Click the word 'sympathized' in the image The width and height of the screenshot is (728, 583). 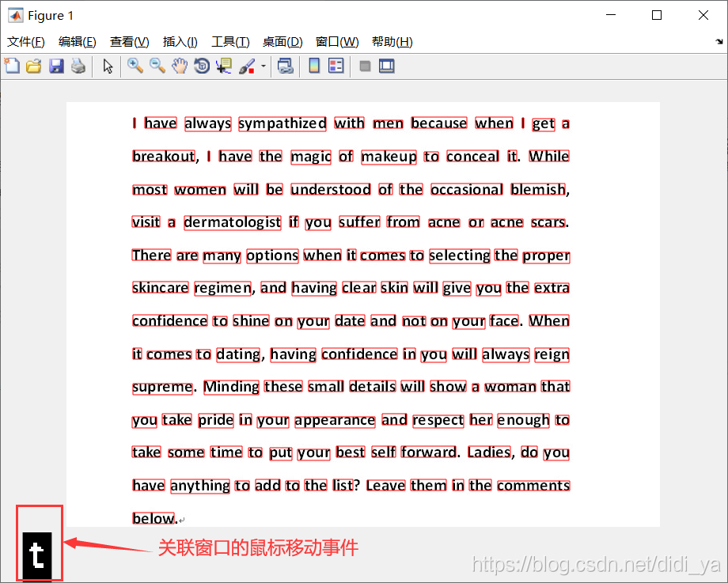coord(282,123)
